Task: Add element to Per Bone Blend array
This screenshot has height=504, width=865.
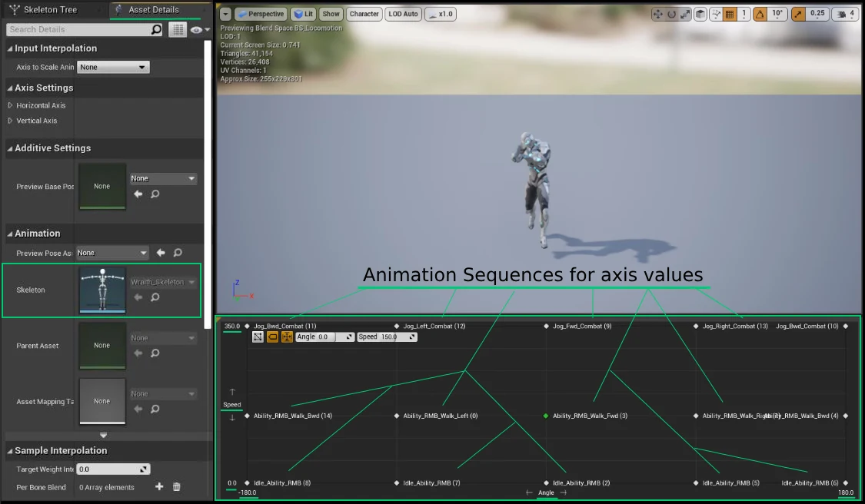Action: click(x=159, y=487)
